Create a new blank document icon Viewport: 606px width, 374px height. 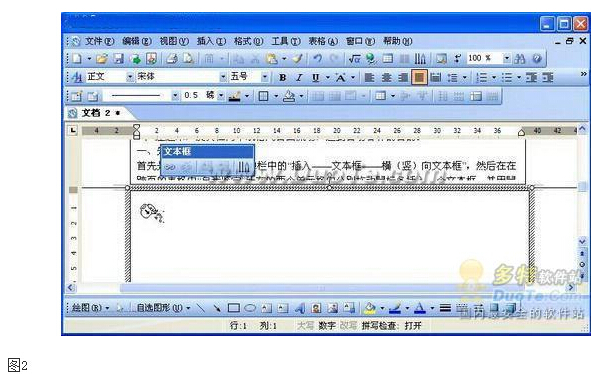point(77,59)
